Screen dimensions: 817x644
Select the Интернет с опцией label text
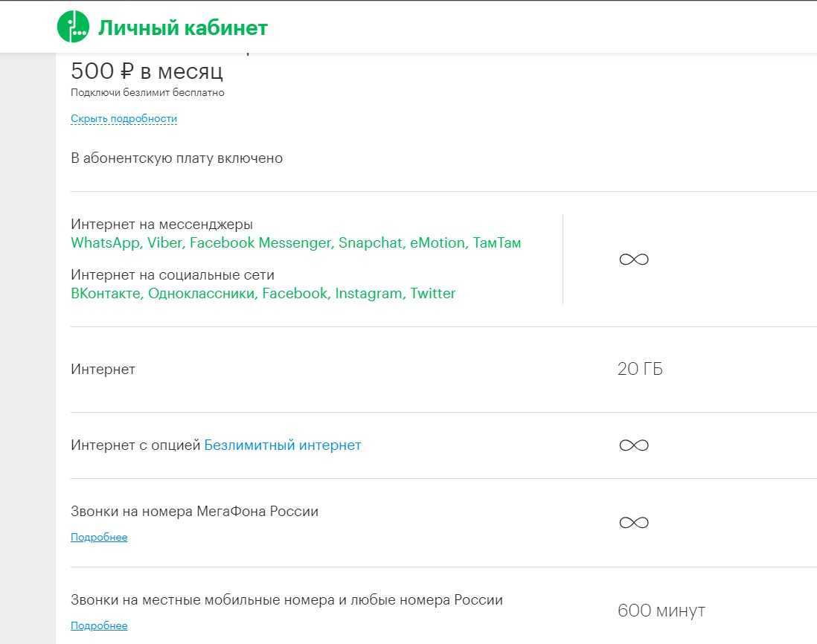135,445
